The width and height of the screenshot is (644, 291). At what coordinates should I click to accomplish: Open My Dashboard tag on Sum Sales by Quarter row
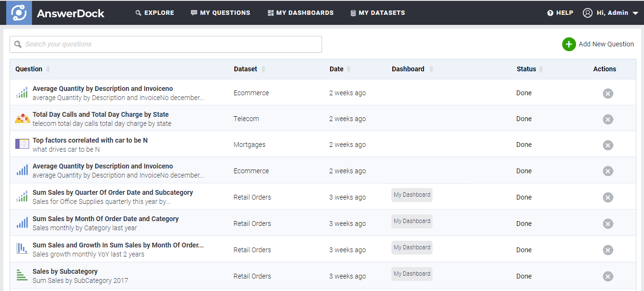(412, 195)
